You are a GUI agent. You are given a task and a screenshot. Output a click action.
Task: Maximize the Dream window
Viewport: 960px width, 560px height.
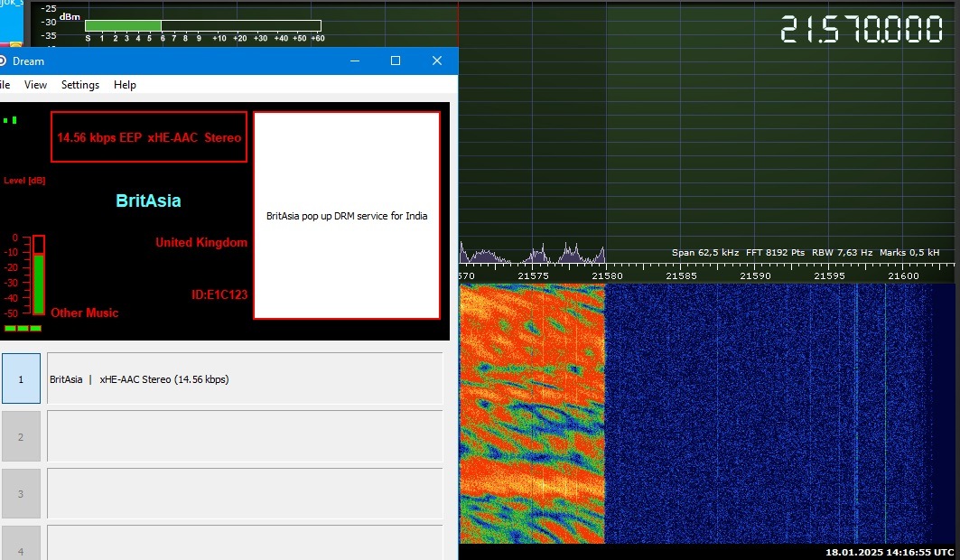395,61
